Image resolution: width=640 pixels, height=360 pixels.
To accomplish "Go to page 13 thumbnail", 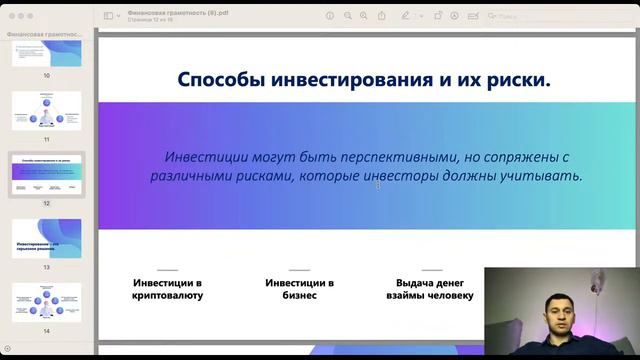I will 47,239.
